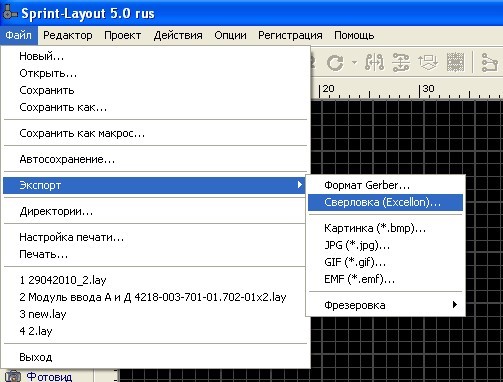503x382 pixels.
Task: Expand the Экспорт submenu arrow
Action: pos(300,185)
